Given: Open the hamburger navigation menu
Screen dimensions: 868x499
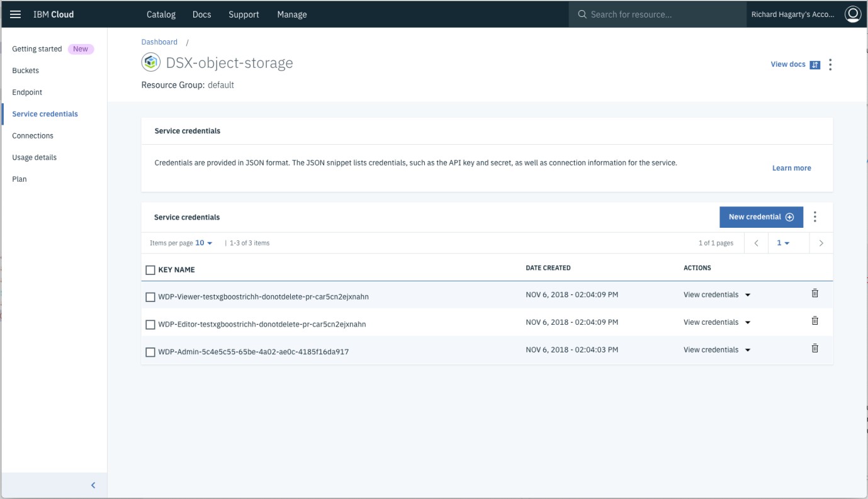Looking at the screenshot, I should [15, 14].
